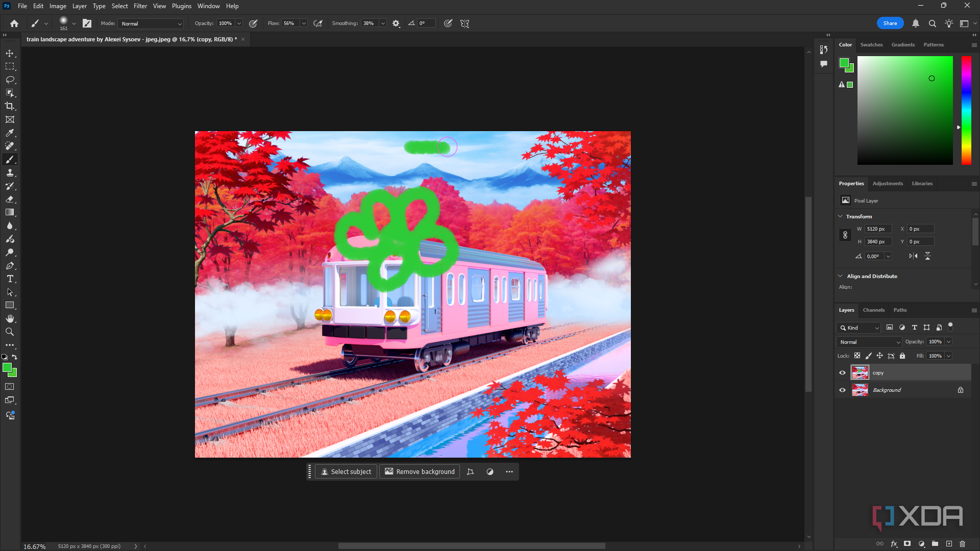Open the Filter menu

coord(140,6)
